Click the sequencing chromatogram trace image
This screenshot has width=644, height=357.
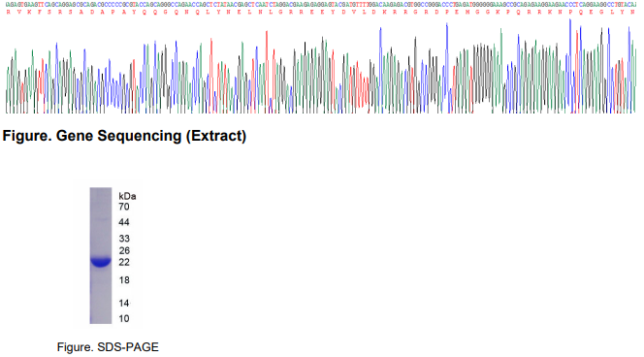click(x=321, y=66)
